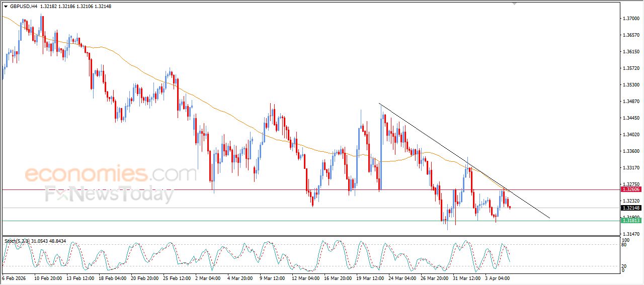The height and width of the screenshot is (285, 644).
Task: Click the FxNewsToday watermark text
Action: pyautogui.click(x=109, y=194)
